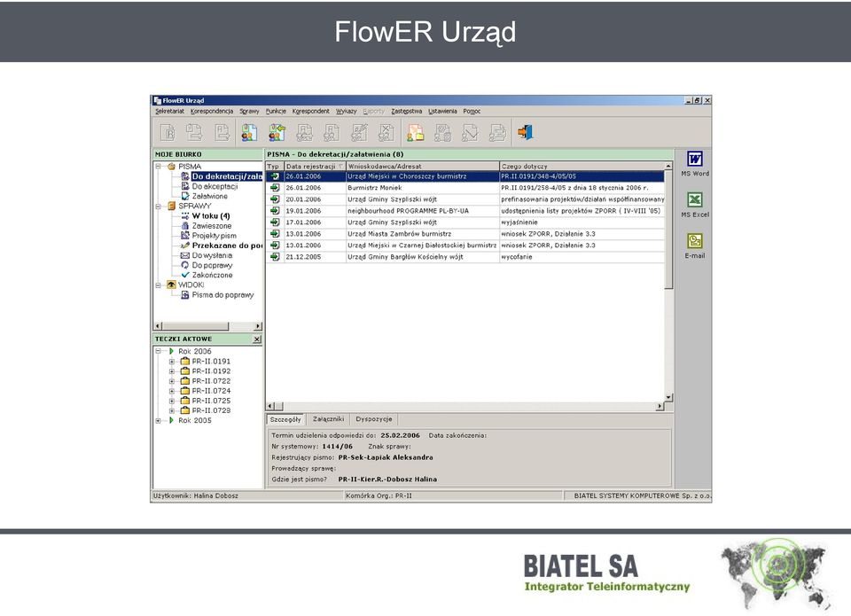Click the Czego dotyczy column header
This screenshot has width=851, height=616.
tap(582, 166)
